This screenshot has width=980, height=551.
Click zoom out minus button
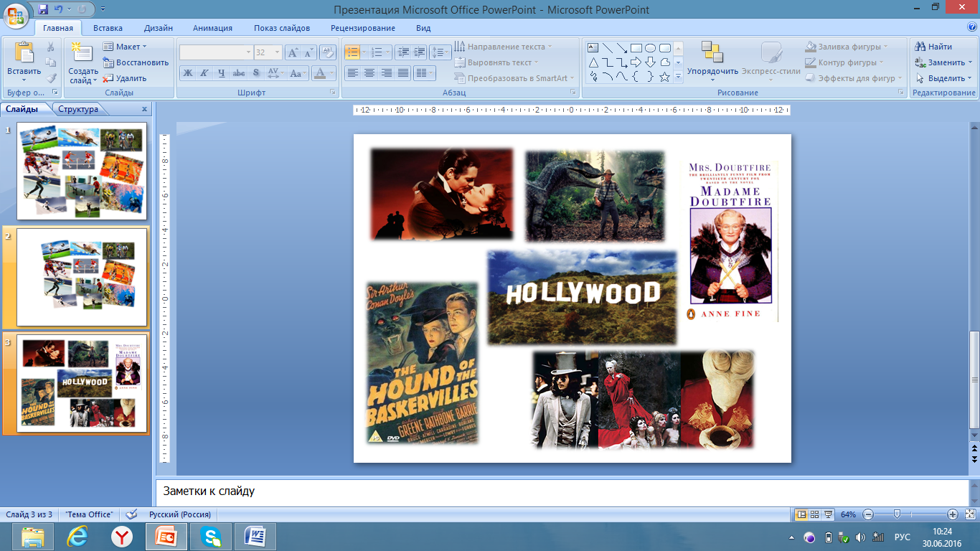tap(868, 514)
